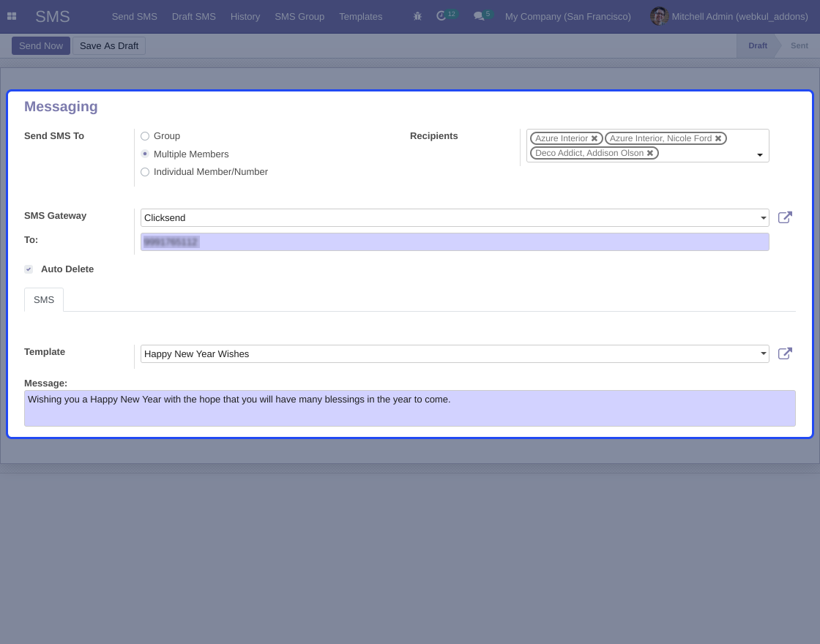Remove the Azure Interior recipient tag

pyautogui.click(x=594, y=138)
